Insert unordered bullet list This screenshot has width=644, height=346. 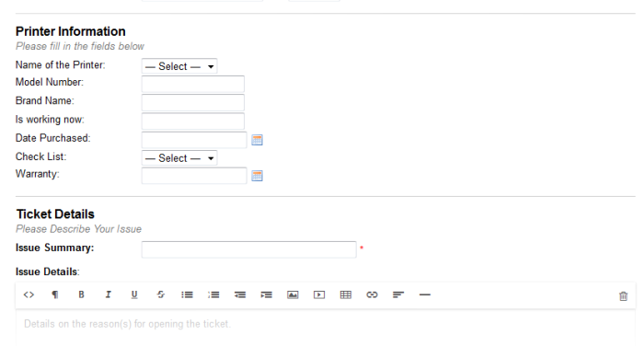click(187, 294)
